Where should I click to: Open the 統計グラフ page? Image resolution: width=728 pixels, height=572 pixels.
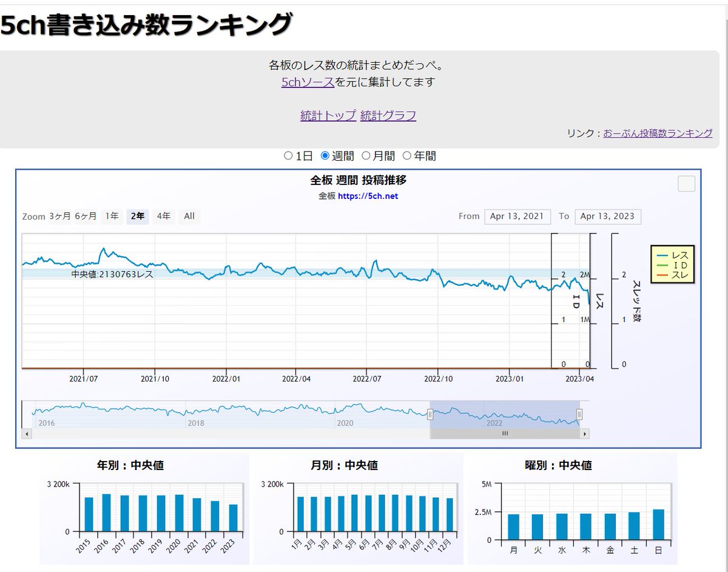click(x=388, y=116)
